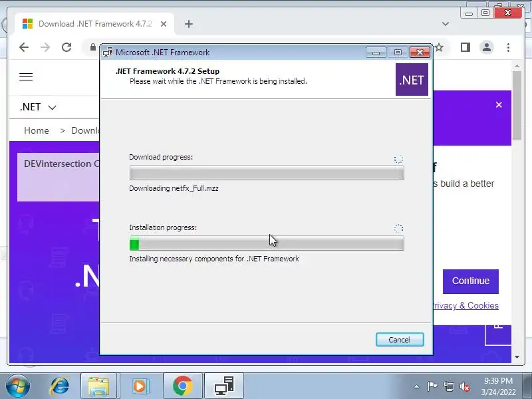The height and width of the screenshot is (399, 532).
Task: Open Action Center flag icon
Action: [x=432, y=386]
